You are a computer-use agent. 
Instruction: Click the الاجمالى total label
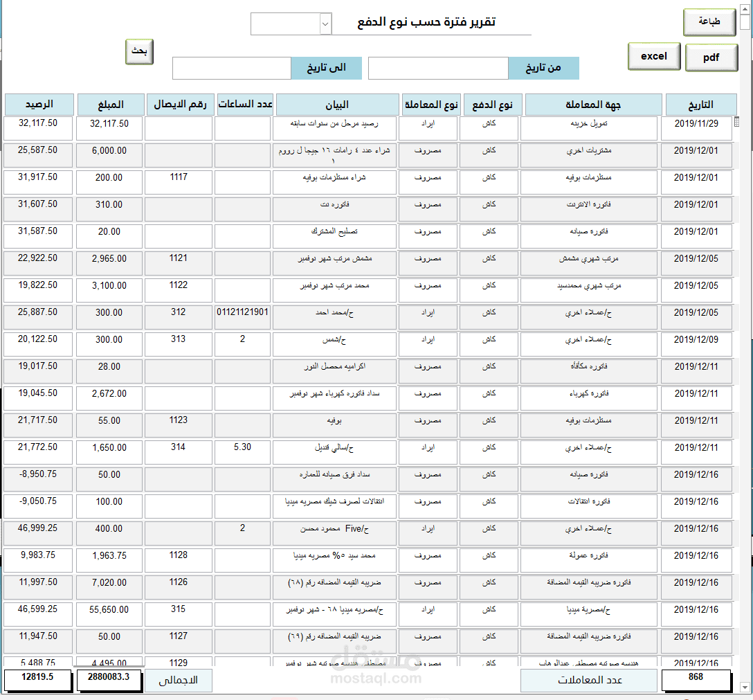pyautogui.click(x=178, y=681)
